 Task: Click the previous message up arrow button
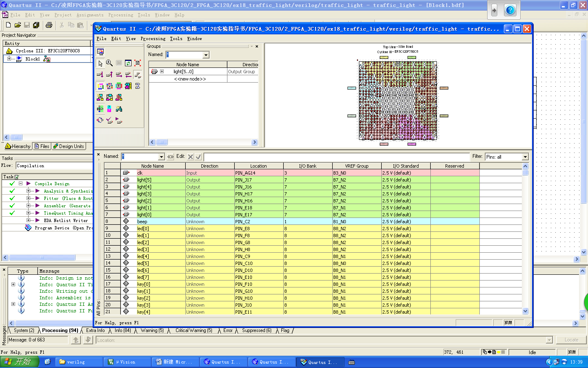[x=76, y=340]
